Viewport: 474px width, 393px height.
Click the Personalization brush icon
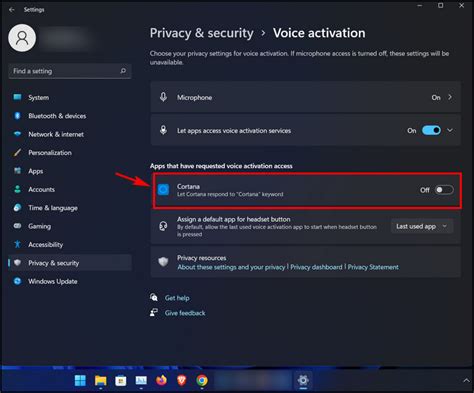(x=17, y=153)
